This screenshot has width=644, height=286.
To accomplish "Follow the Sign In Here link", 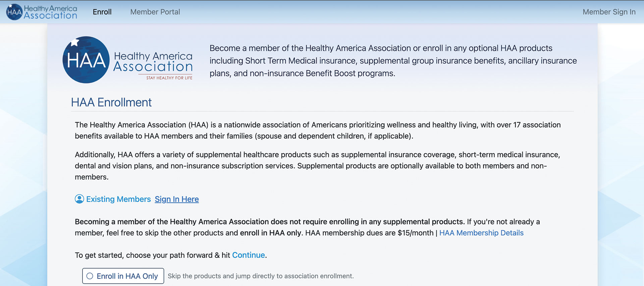I will tap(176, 199).
